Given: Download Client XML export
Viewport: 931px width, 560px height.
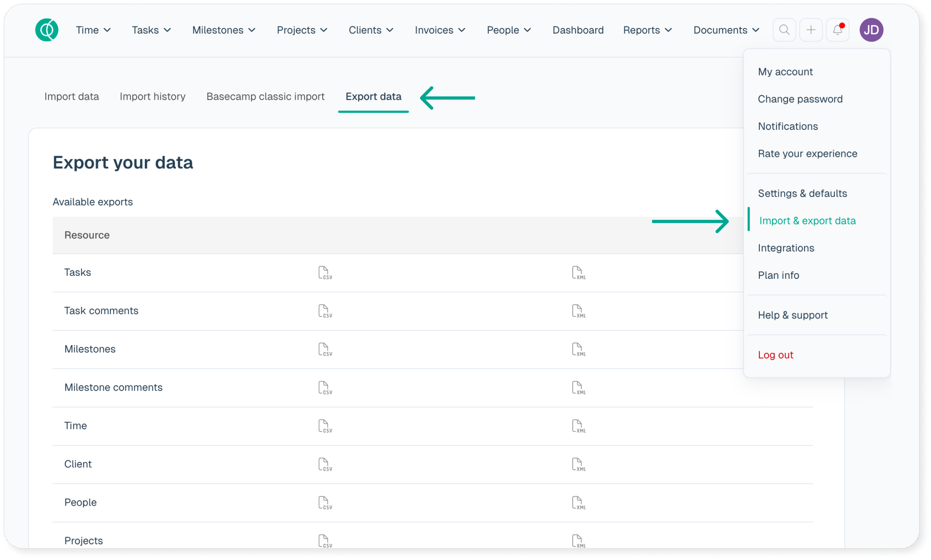Looking at the screenshot, I should pyautogui.click(x=578, y=465).
